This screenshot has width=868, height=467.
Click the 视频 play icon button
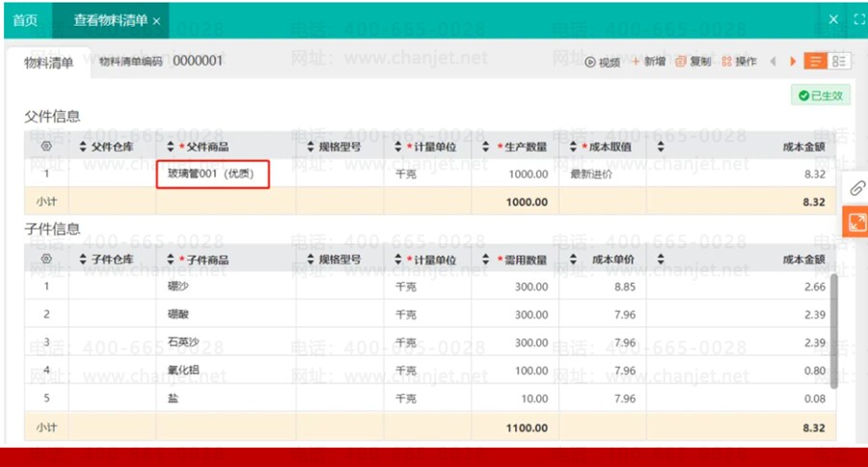pyautogui.click(x=603, y=62)
